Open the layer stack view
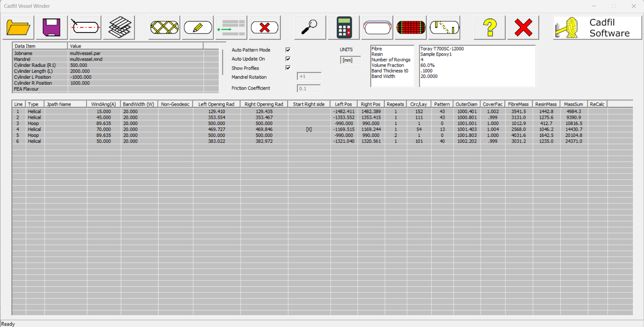 click(x=118, y=27)
